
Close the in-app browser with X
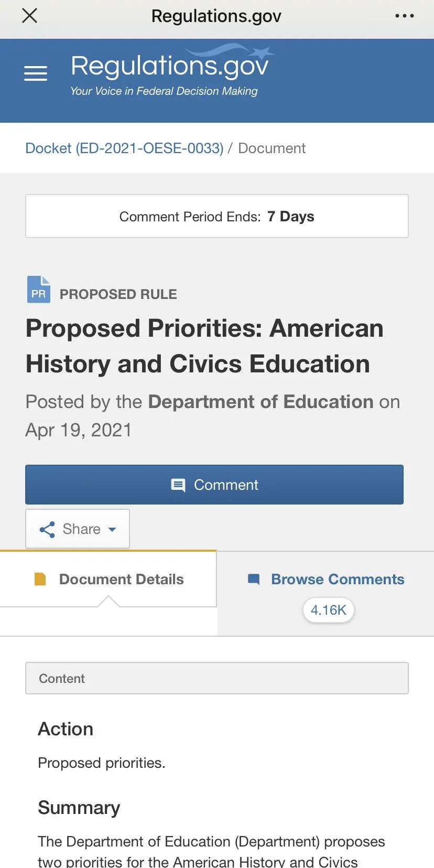30,16
